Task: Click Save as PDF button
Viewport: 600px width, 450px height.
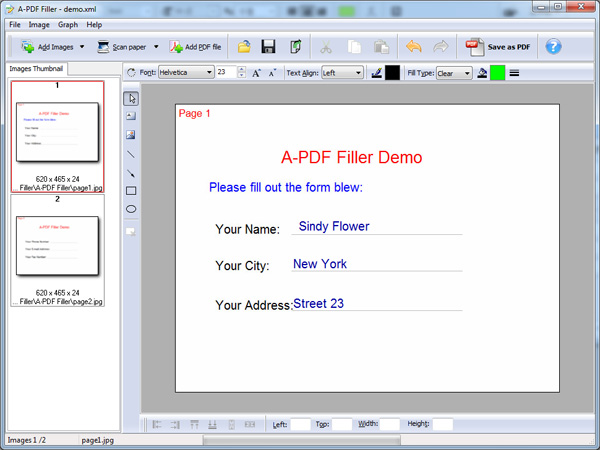Action: (498, 47)
